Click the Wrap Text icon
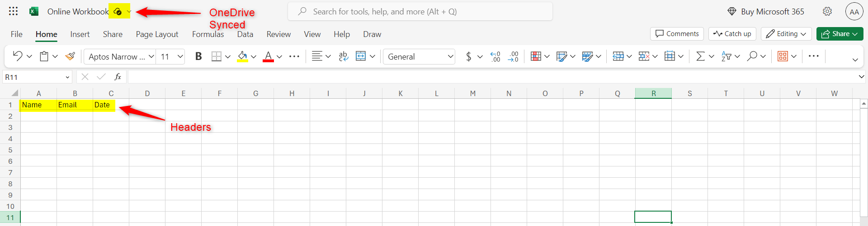The width and height of the screenshot is (868, 226). click(x=343, y=56)
